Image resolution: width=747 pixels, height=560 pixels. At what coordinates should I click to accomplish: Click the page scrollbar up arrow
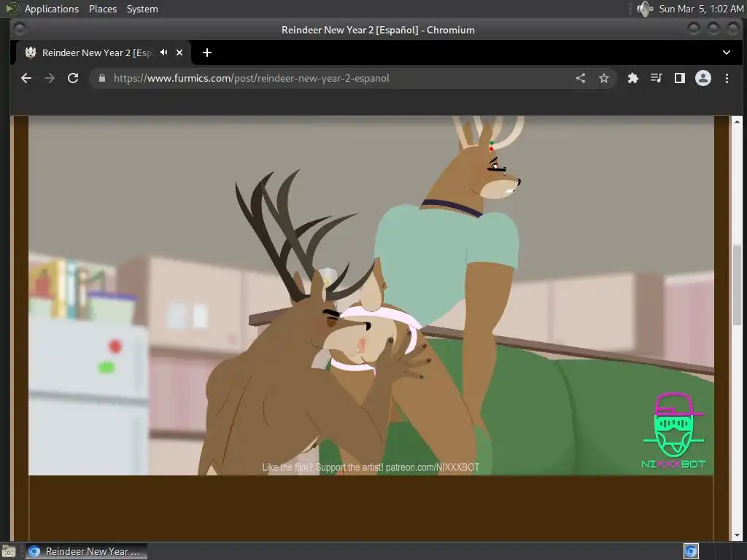(x=737, y=122)
